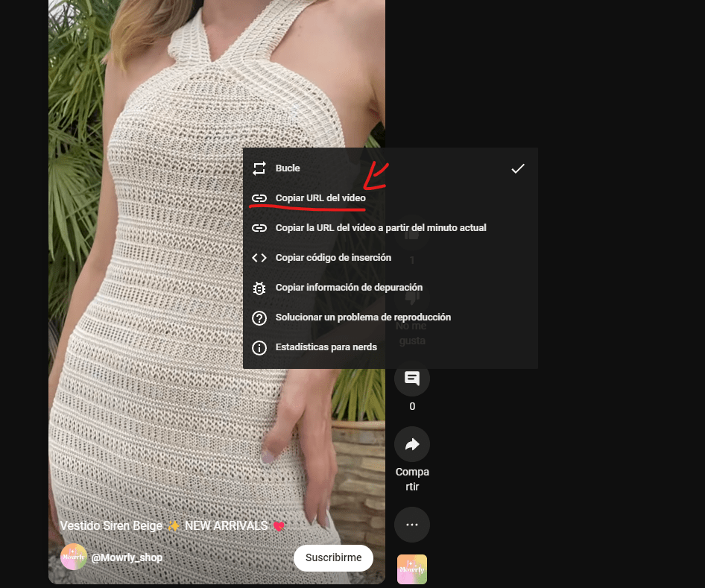This screenshot has width=705, height=588.
Task: Toggle the Bucle loop option
Action: (391, 168)
